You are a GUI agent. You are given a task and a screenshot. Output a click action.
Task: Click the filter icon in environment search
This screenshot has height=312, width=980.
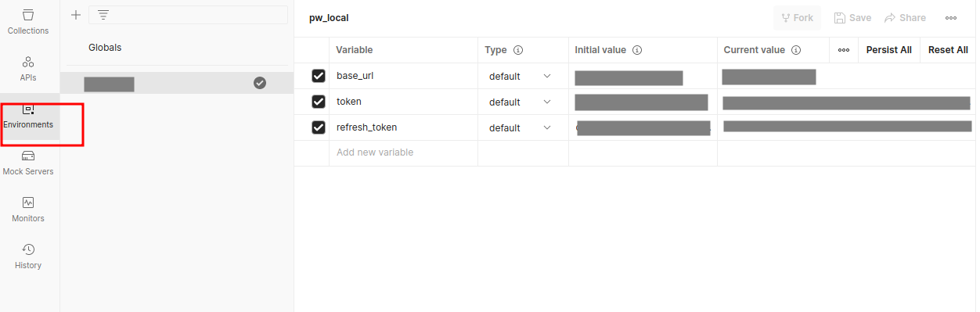(103, 15)
